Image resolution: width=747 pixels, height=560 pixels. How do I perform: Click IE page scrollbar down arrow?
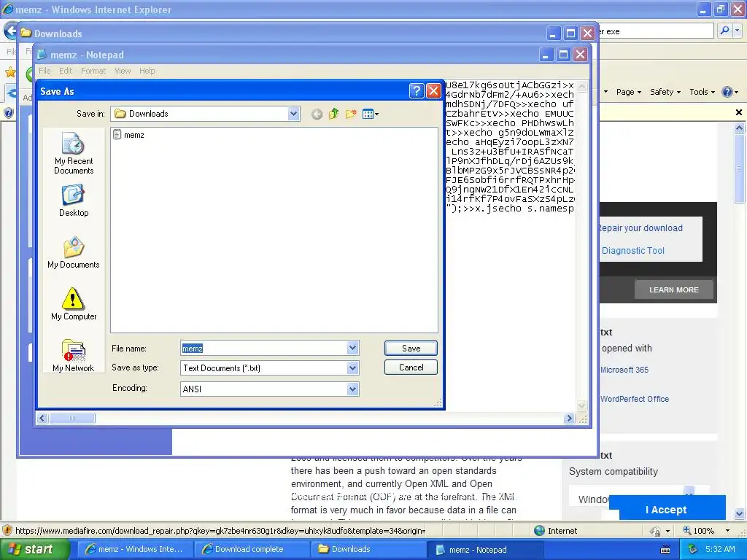[x=740, y=514]
